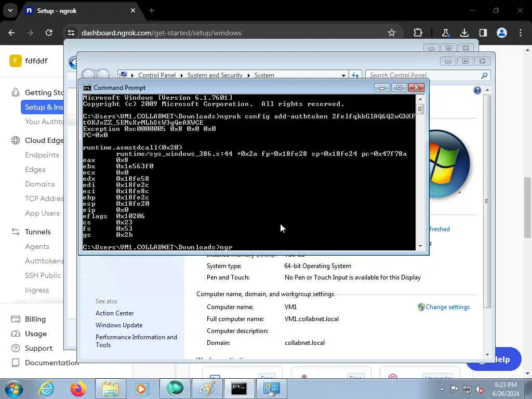Screen dimensions: 532x399
Task: Open the blue Help question mark icon
Action: pyautogui.click(x=477, y=90)
